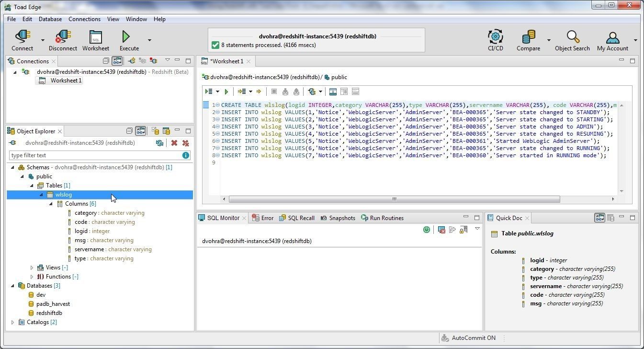This screenshot has width=644, height=349.
Task: Open the Compare dropdown arrow
Action: point(549,40)
